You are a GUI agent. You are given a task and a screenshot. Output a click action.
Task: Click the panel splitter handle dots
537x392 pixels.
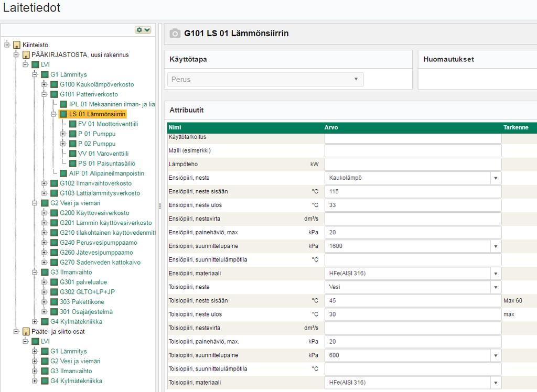pyautogui.click(x=159, y=206)
